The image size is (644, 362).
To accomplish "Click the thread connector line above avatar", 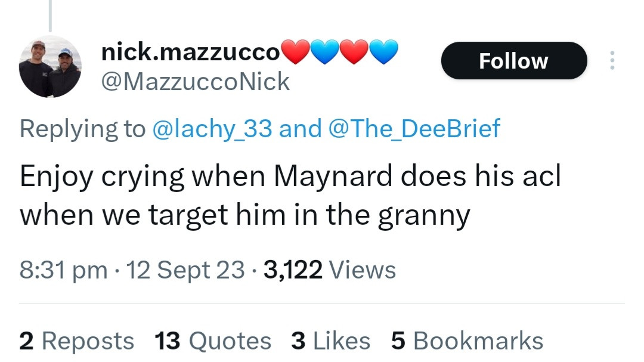I will pyautogui.click(x=50, y=15).
